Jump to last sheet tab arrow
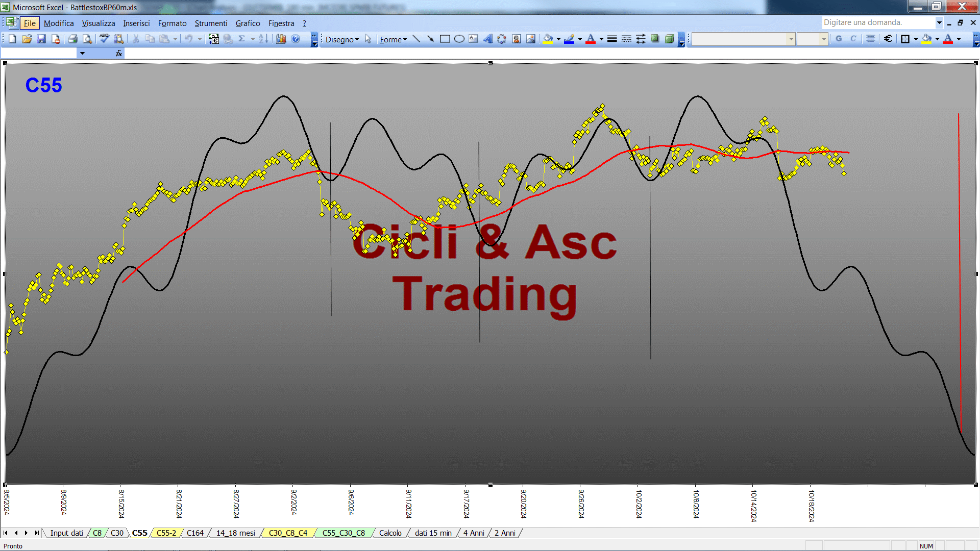This screenshot has height=551, width=980. click(x=36, y=533)
